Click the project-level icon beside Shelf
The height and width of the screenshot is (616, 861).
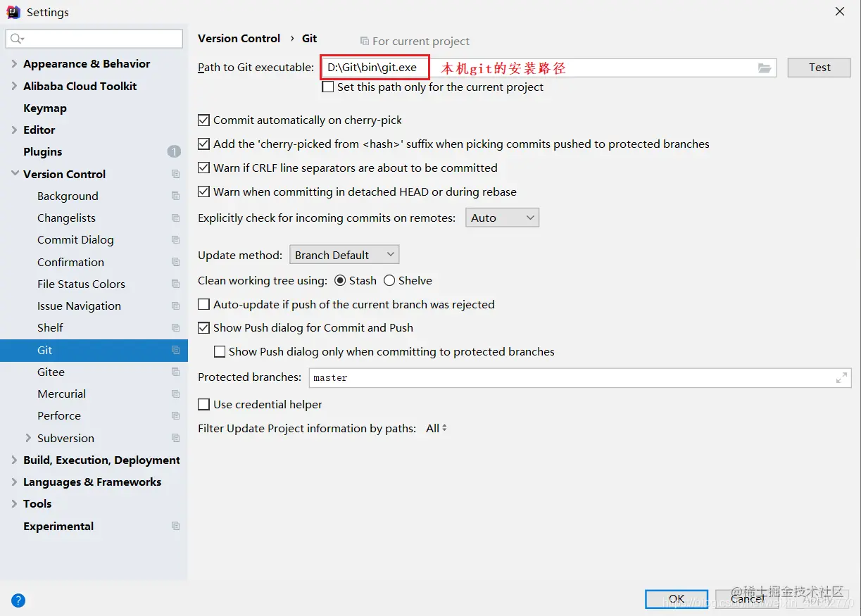coord(175,327)
